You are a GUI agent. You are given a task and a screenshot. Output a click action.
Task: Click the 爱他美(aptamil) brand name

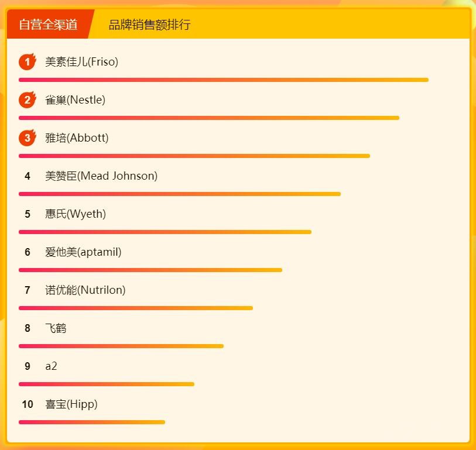point(83,252)
